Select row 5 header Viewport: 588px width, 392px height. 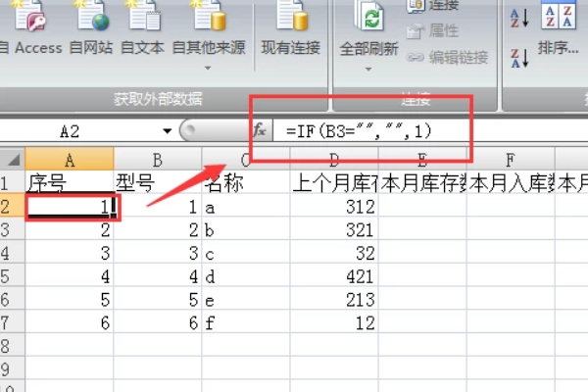click(x=12, y=276)
